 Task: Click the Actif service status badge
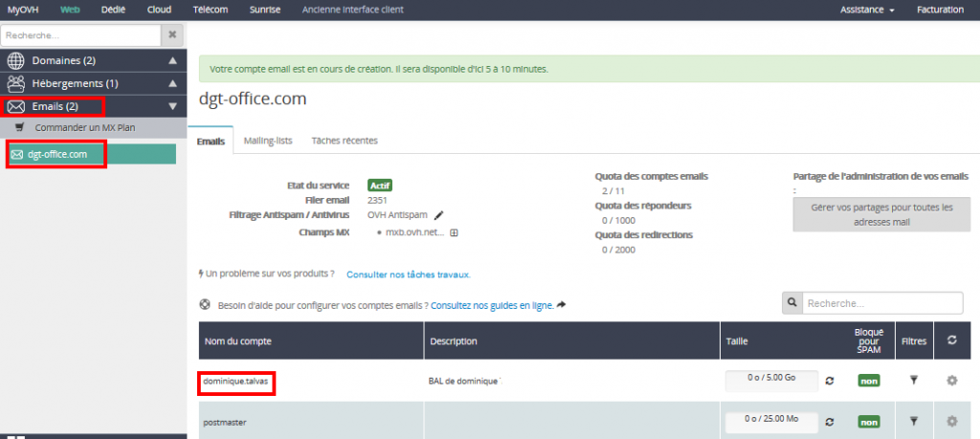coord(380,186)
